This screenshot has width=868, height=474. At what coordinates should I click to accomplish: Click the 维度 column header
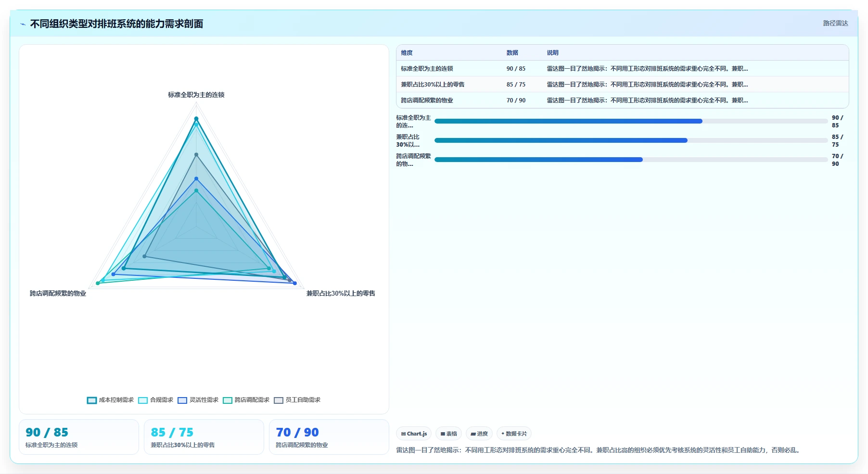point(407,53)
